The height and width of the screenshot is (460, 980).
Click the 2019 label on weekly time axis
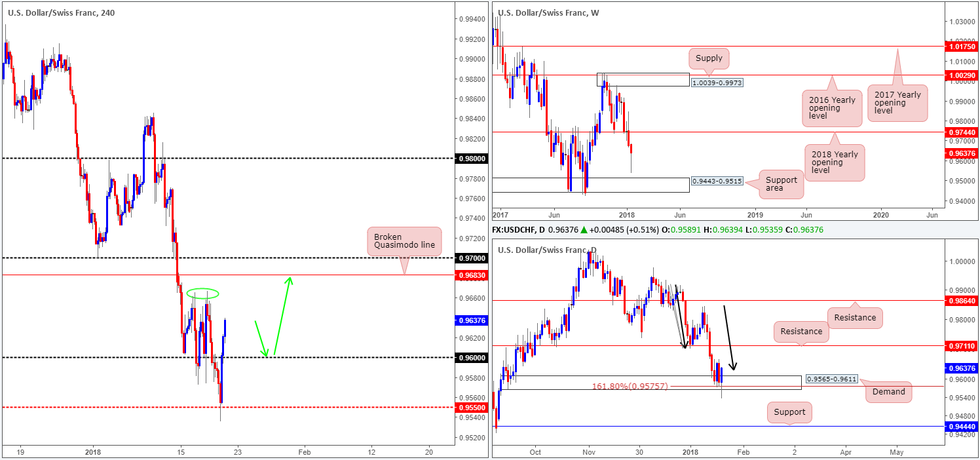[x=755, y=214]
